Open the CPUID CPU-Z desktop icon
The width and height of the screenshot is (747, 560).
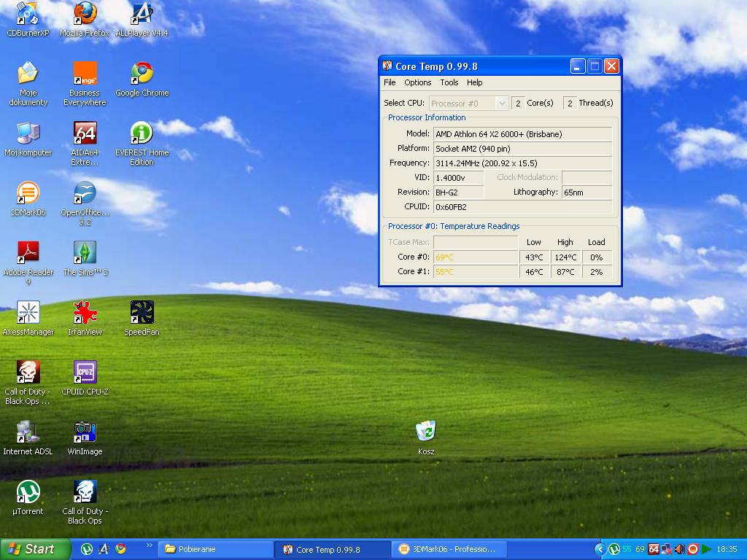85,373
